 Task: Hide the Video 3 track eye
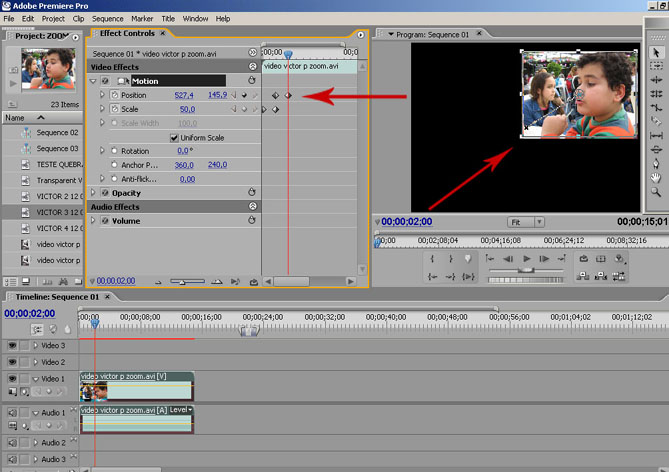point(13,345)
